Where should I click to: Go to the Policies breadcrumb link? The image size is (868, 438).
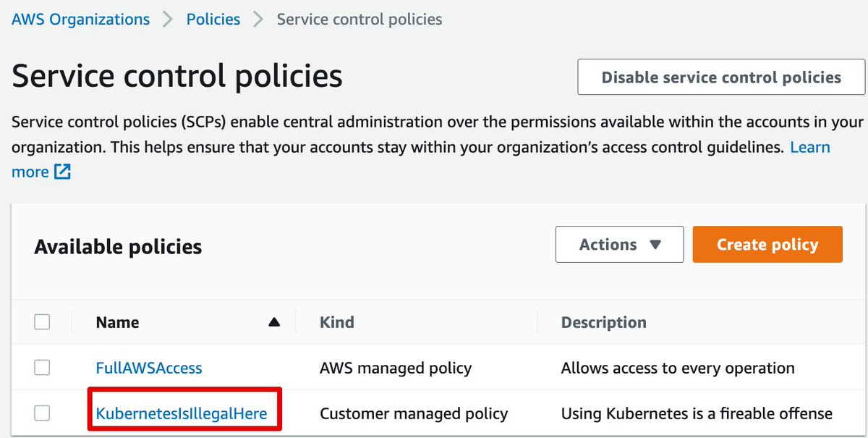[x=213, y=20]
